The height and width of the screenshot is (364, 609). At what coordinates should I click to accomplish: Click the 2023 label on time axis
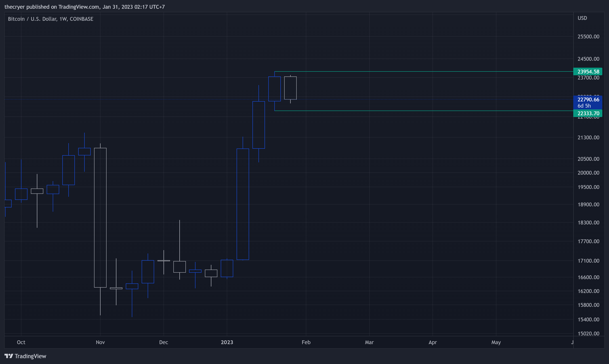(227, 342)
